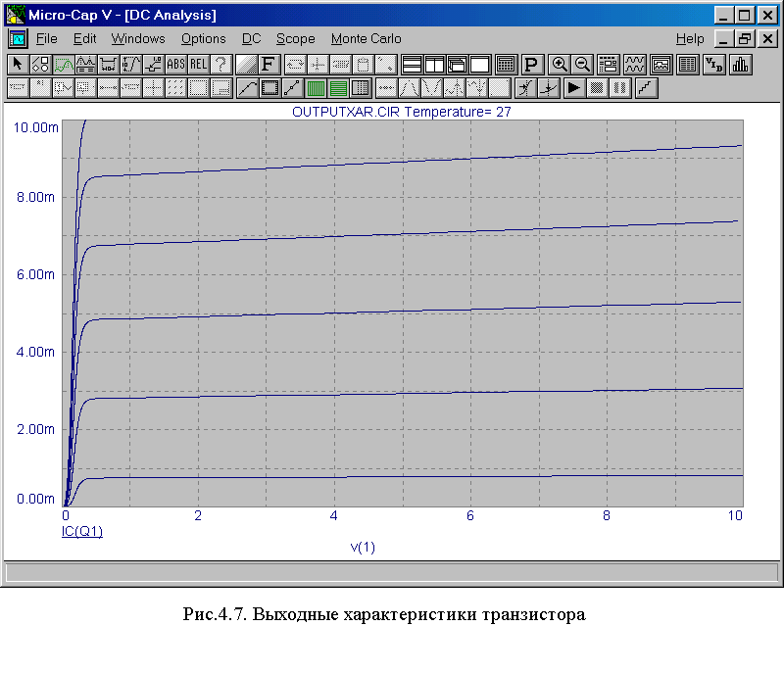This screenshot has width=784, height=674.
Task: Activate the scale mode curve tool
Action: pos(63,65)
